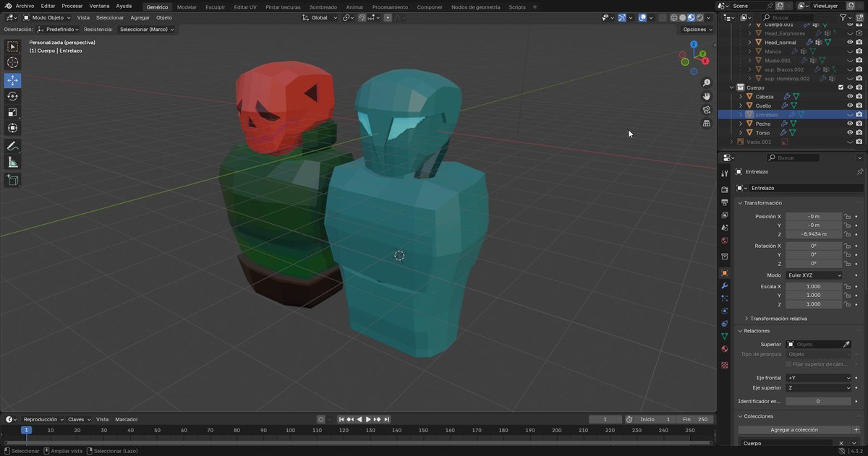
Task: Open the Global orientation dropdown
Action: click(320, 17)
